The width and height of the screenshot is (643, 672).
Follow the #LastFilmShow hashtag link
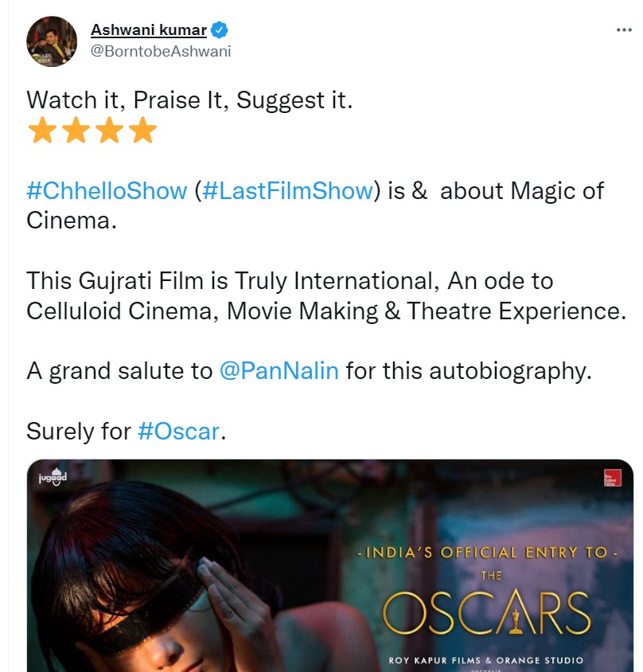288,190
